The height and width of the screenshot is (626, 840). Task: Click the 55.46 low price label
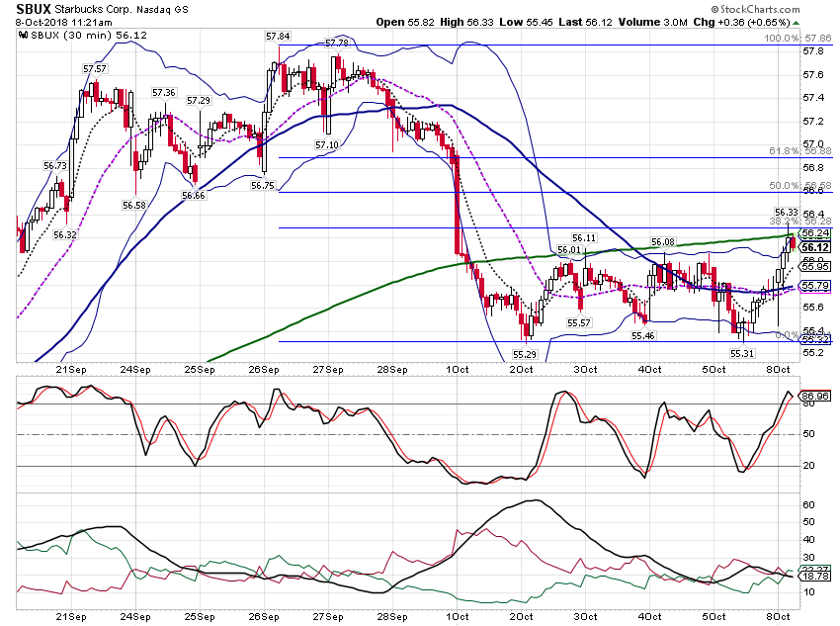pos(643,336)
